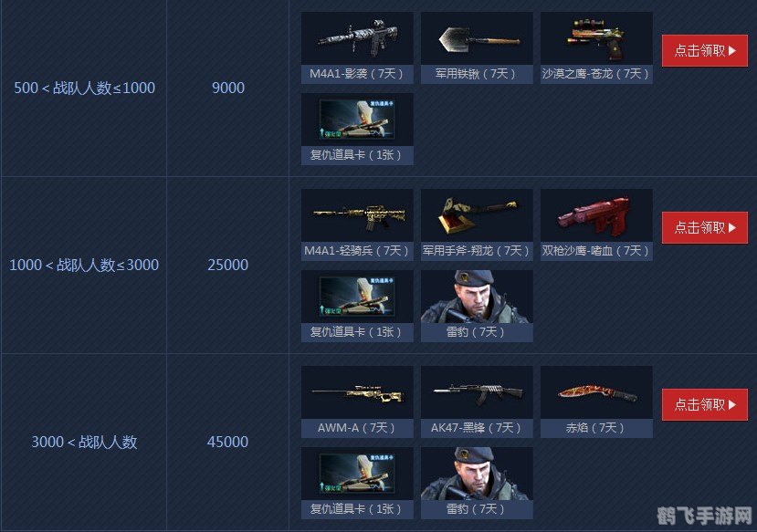Select the 500＜战队人数≤1000 condition text
757x532 pixels.
pos(85,88)
